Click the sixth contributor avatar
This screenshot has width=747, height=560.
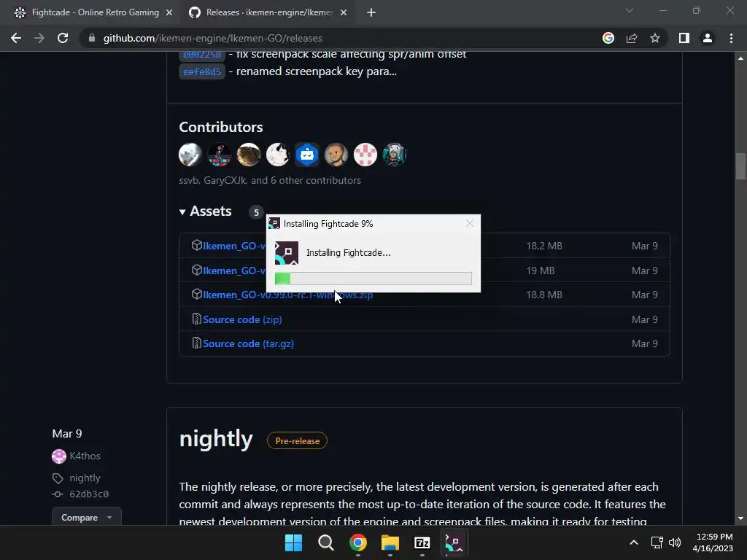pyautogui.click(x=336, y=155)
